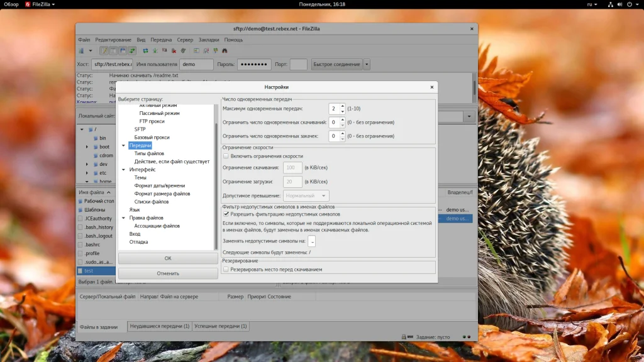This screenshot has height=362, width=644.
Task: Toggle the remote directory tree icon
Action: [x=123, y=50]
